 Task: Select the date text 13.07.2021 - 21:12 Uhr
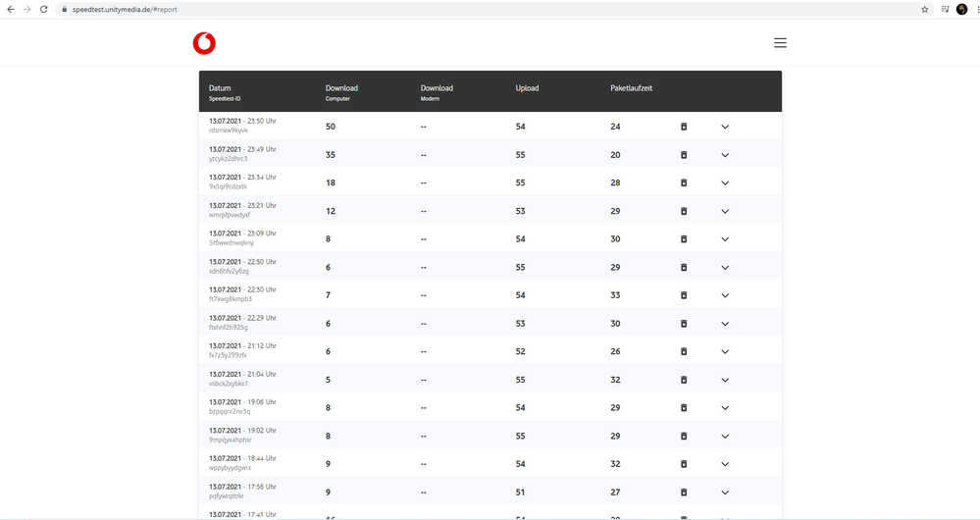[242, 346]
